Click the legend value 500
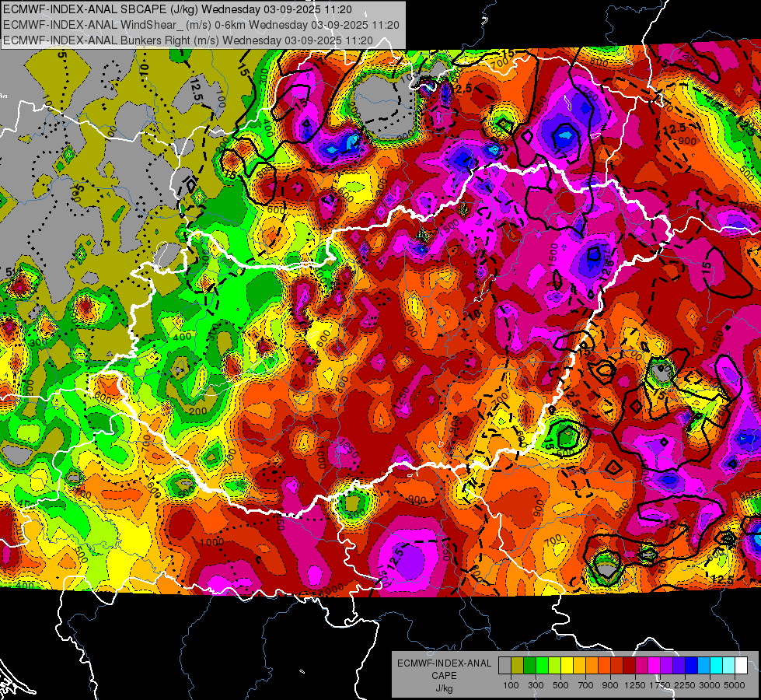The image size is (761, 700). pyautogui.click(x=560, y=685)
